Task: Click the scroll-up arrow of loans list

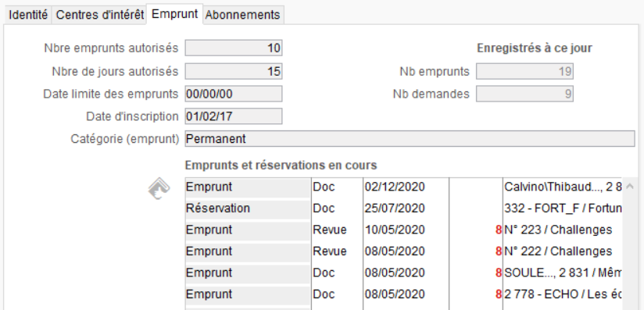Action: (630, 186)
